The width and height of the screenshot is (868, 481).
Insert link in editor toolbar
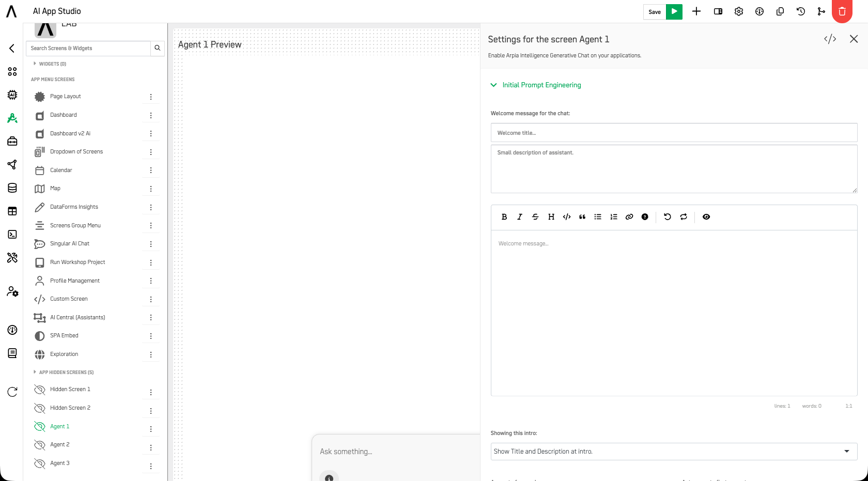(x=629, y=217)
